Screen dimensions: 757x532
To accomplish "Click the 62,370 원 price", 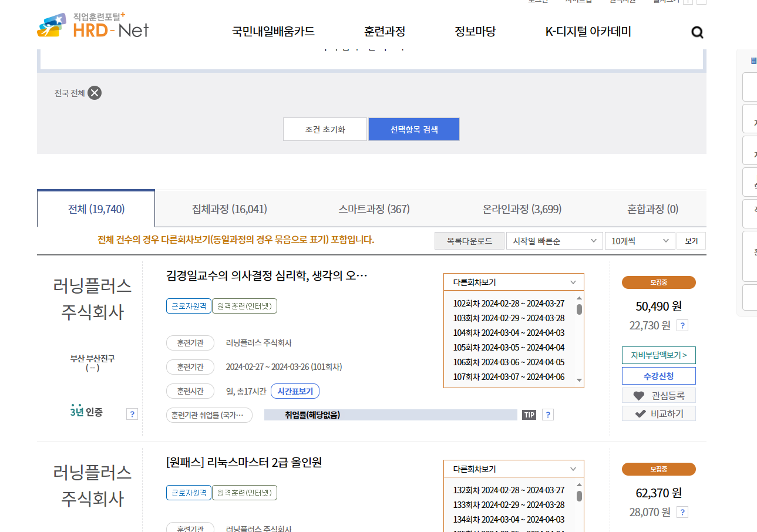I will (658, 493).
